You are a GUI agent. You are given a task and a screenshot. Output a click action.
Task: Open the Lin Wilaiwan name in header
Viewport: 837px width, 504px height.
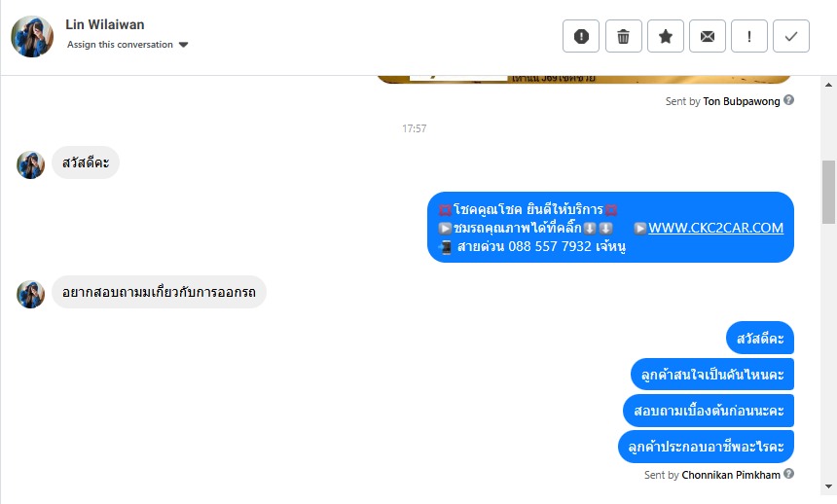(x=105, y=24)
